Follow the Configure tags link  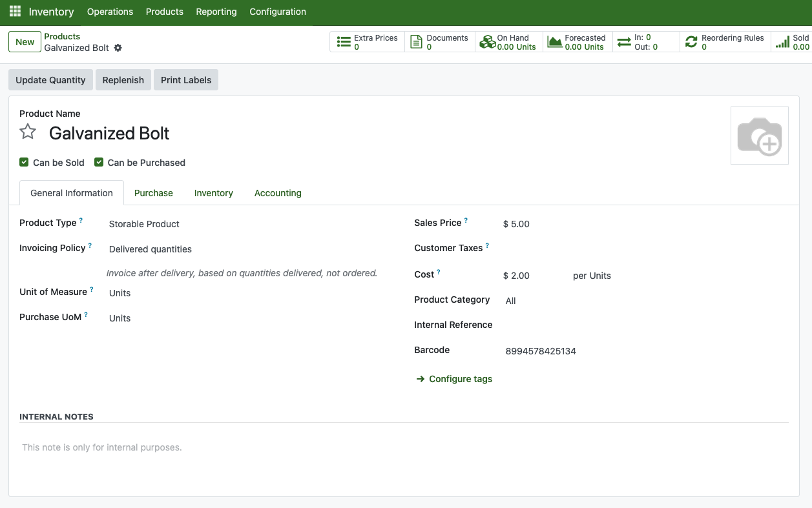(x=460, y=379)
